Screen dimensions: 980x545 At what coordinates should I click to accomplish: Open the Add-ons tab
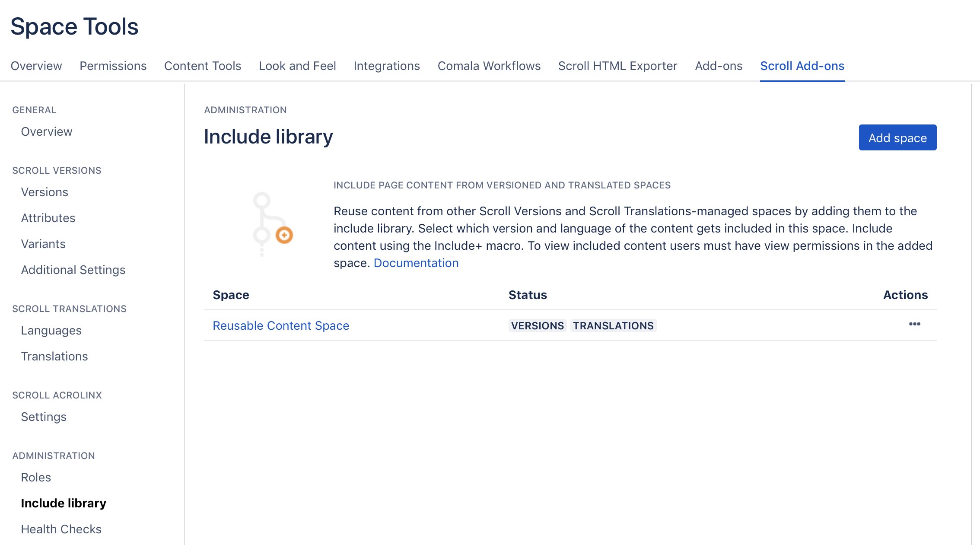(x=718, y=66)
